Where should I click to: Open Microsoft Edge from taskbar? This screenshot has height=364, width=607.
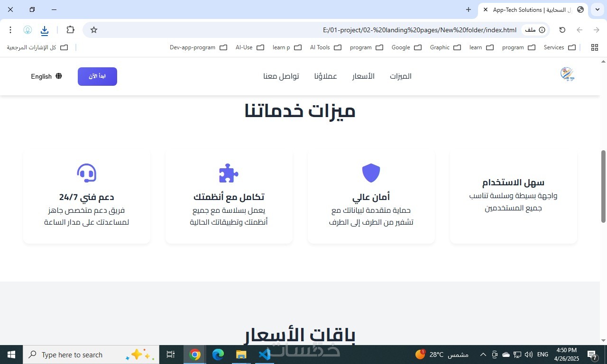[x=218, y=355]
